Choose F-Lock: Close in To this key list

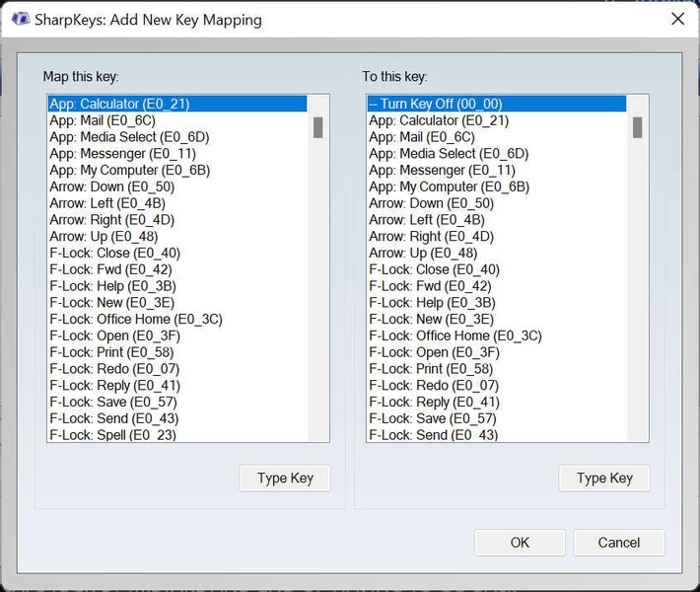[x=497, y=269]
